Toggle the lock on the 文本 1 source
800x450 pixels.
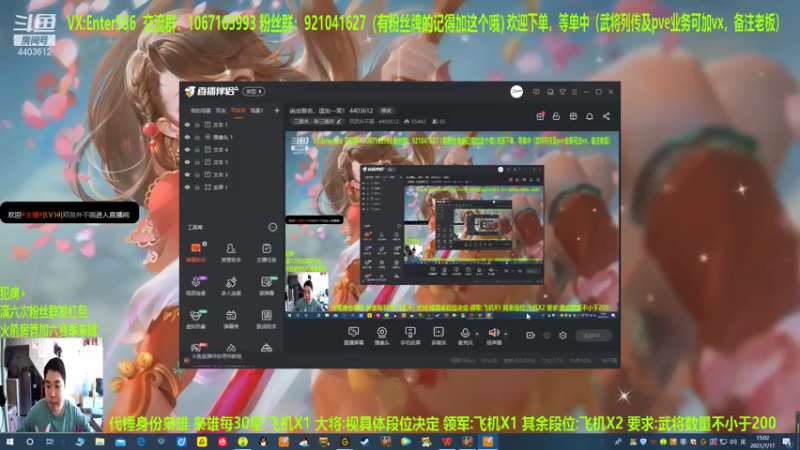197,124
